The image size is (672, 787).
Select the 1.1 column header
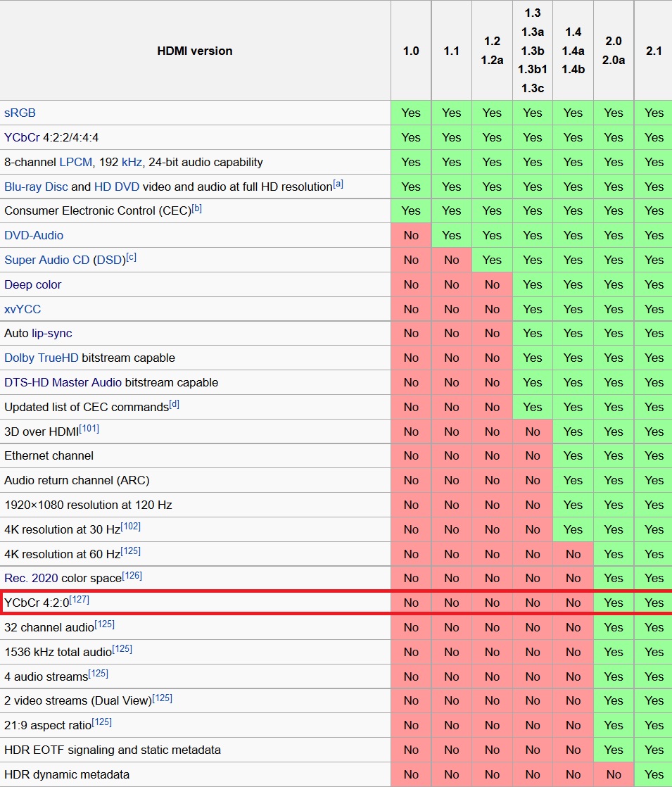pos(452,51)
